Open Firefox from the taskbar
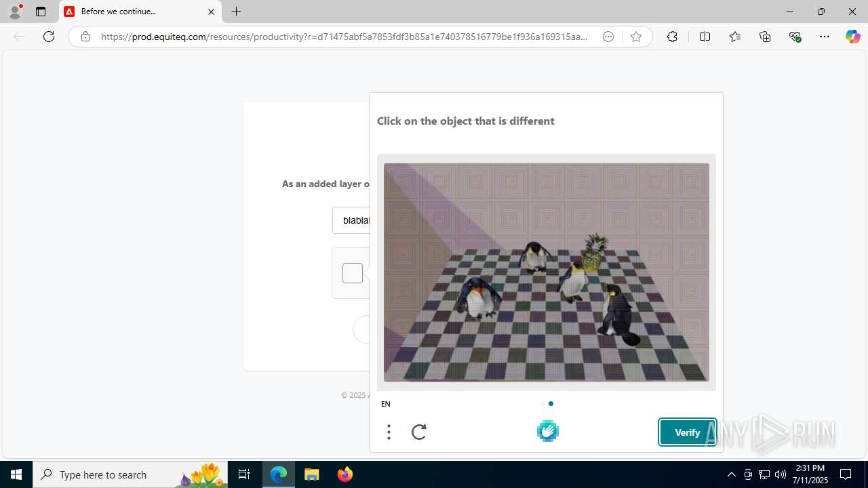Viewport: 868px width, 488px height. (x=345, y=474)
